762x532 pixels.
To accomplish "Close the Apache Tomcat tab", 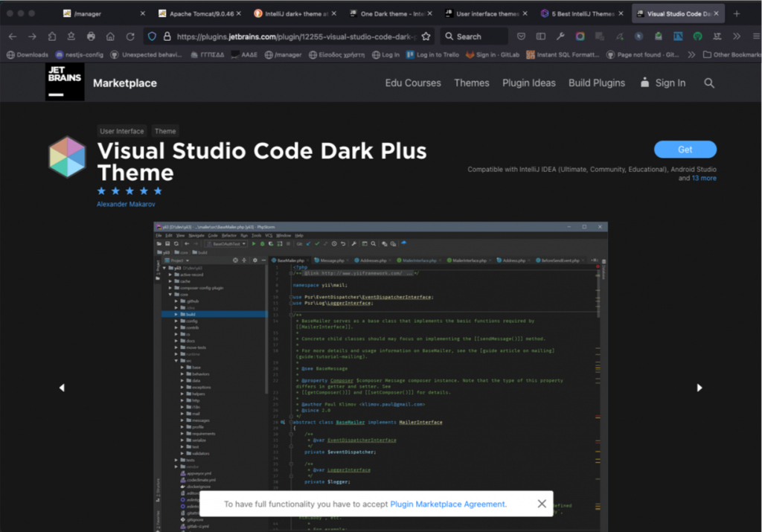I will (239, 13).
